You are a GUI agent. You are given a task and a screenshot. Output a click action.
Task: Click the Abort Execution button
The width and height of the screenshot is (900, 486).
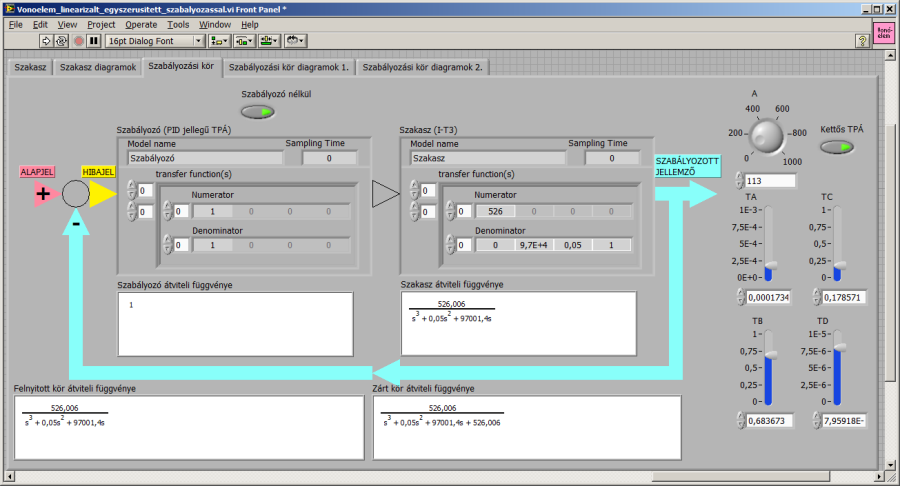pyautogui.click(x=78, y=41)
